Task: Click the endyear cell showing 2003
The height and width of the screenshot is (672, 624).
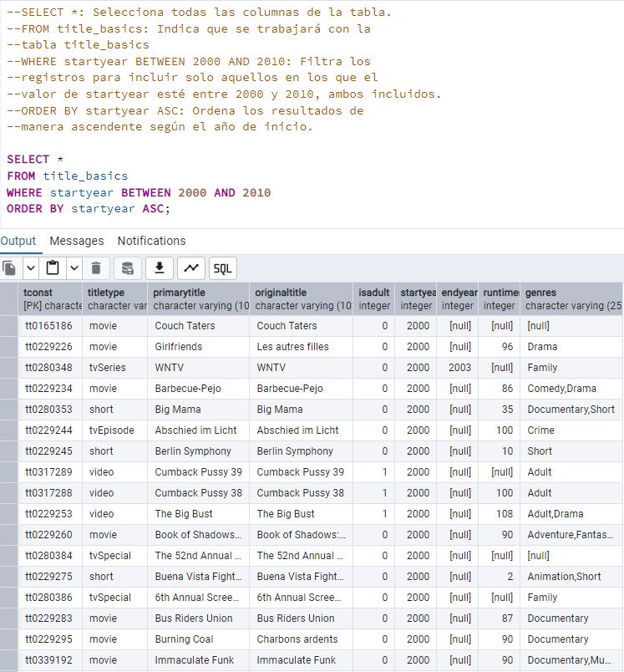Action: tap(457, 368)
